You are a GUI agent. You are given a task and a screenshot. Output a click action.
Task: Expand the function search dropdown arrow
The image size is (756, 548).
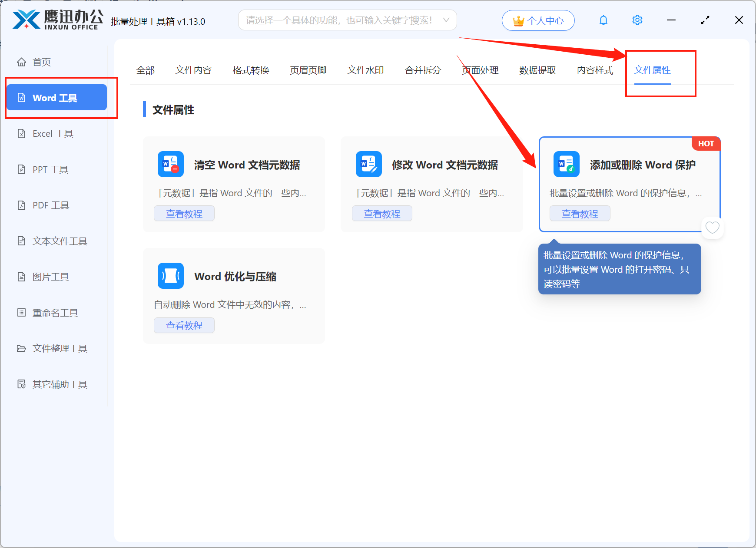click(x=446, y=20)
